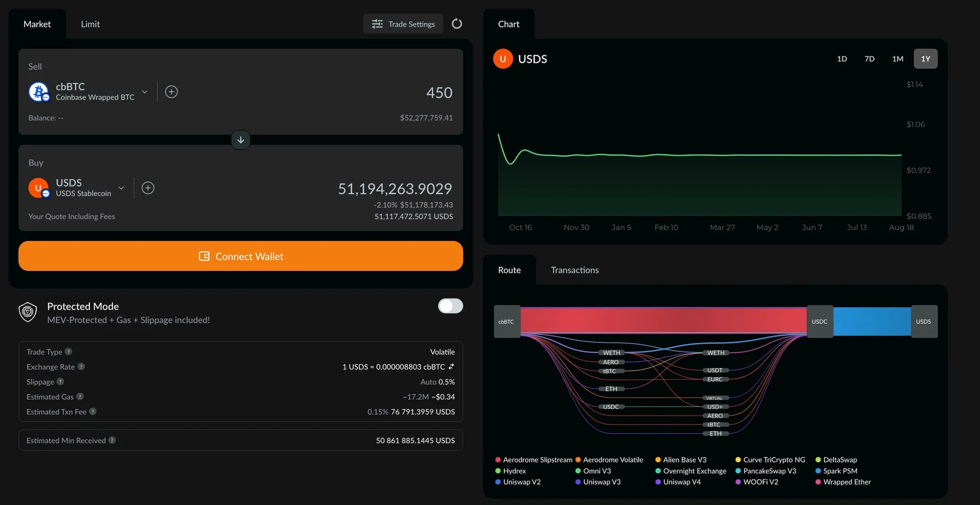Click the cbBTC node in route diagram
This screenshot has height=505, width=980.
(x=507, y=321)
